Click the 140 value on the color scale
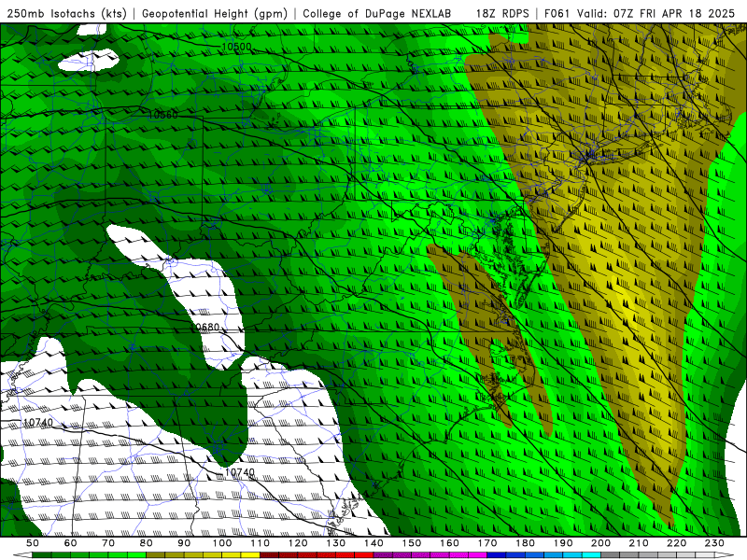Viewport: 747px width, 560px height. click(373, 543)
